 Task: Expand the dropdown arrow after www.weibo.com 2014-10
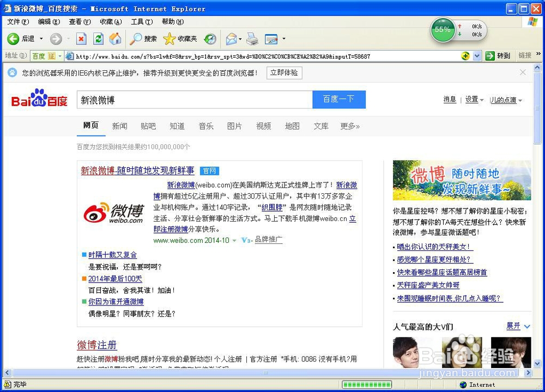(x=234, y=240)
